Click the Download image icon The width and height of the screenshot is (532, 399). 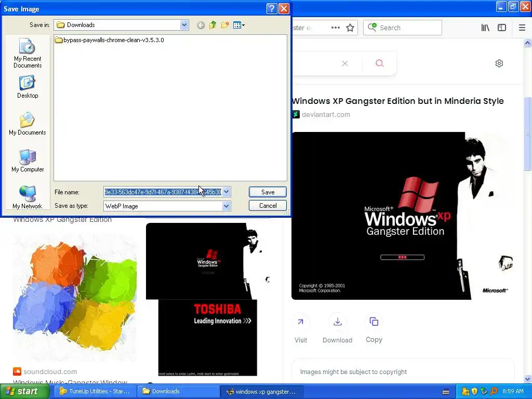pyautogui.click(x=338, y=322)
